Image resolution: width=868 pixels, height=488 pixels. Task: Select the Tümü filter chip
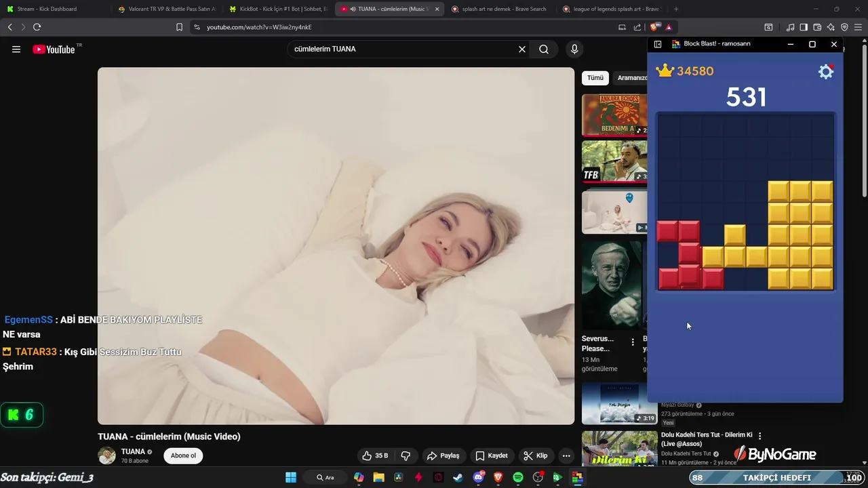[x=595, y=78]
